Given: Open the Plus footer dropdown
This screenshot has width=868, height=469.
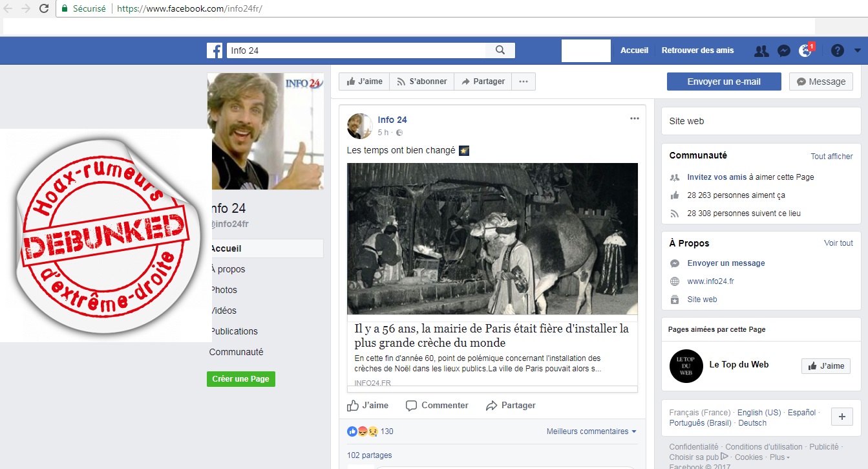Looking at the screenshot, I should 779,457.
